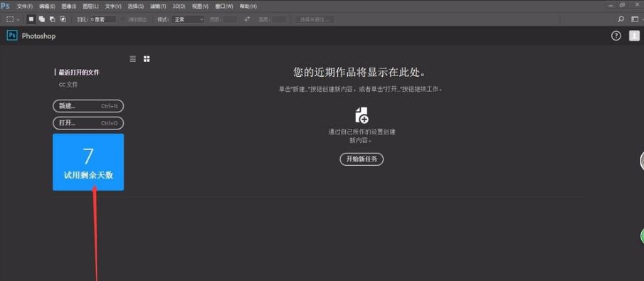Click the 选择并遮住 button
644x281 pixels.
[x=315, y=19]
